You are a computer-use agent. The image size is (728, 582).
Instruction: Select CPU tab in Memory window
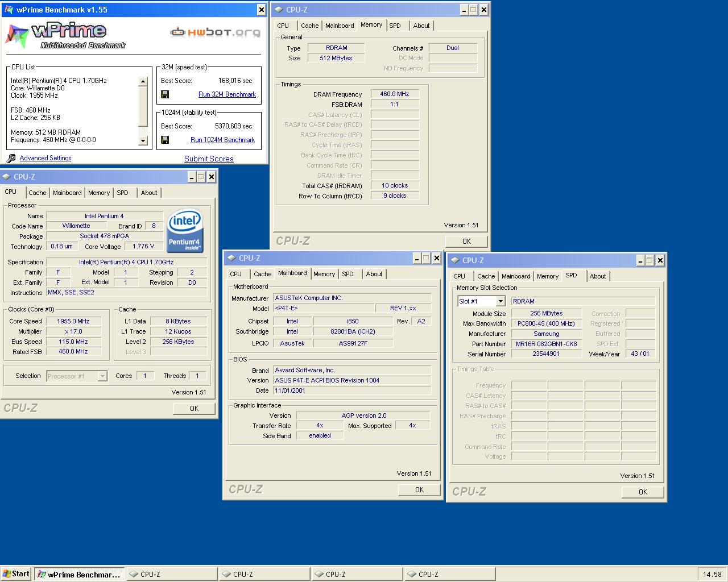[283, 26]
